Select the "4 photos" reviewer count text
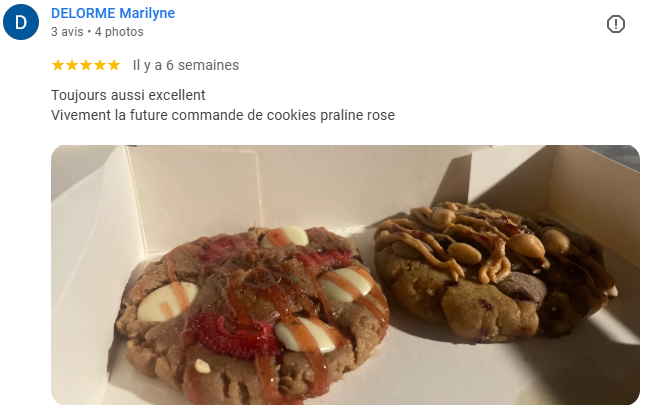The height and width of the screenshot is (411, 649). (119, 32)
